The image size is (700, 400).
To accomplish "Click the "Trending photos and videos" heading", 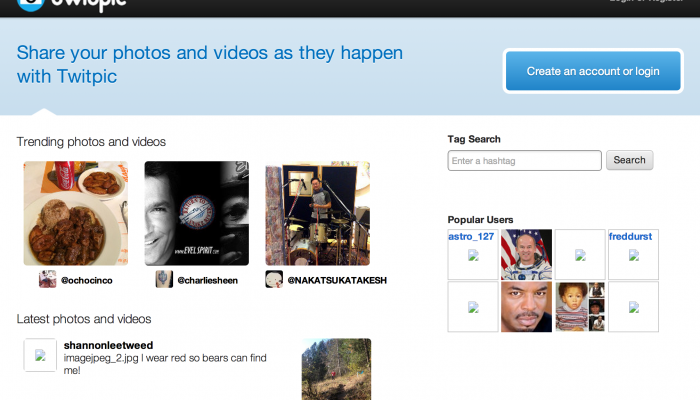I will (x=91, y=142).
